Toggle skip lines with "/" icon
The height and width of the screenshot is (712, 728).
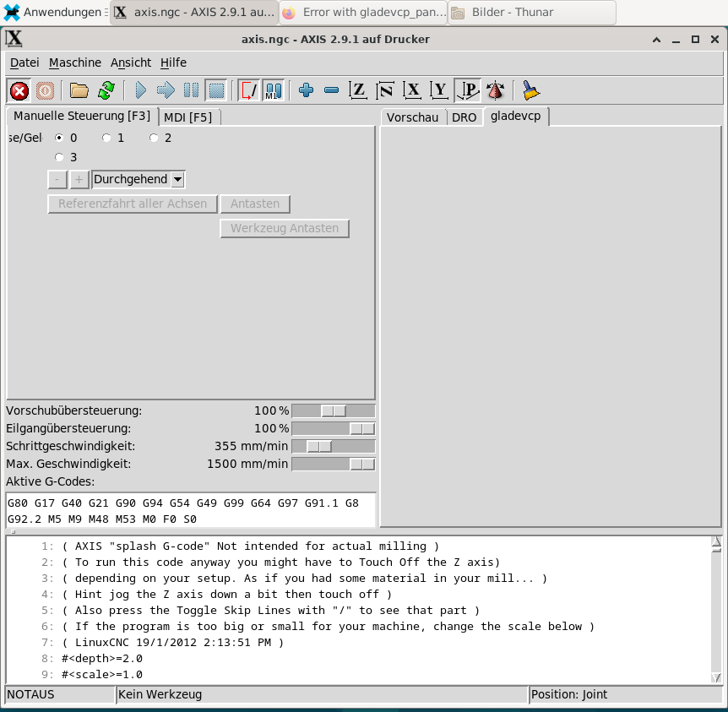pyautogui.click(x=249, y=90)
